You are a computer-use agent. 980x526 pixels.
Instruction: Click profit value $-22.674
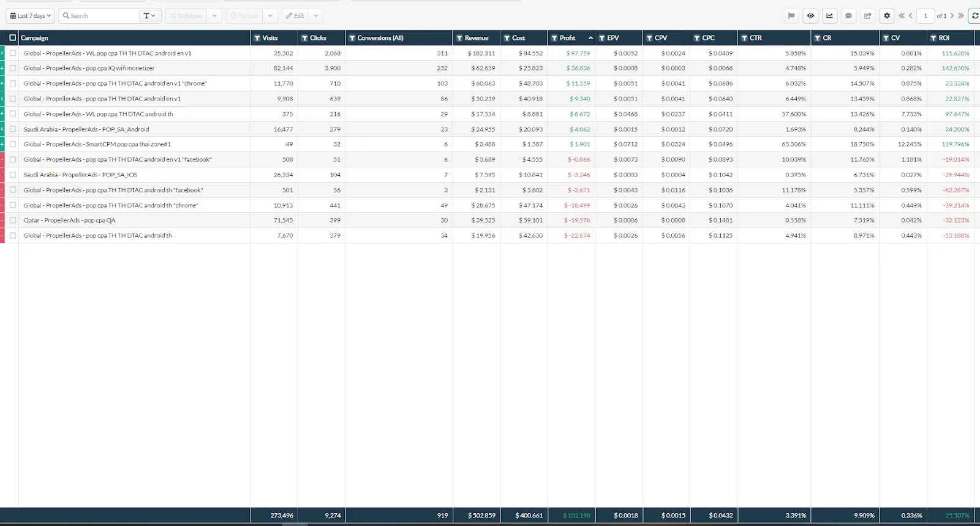pos(577,235)
